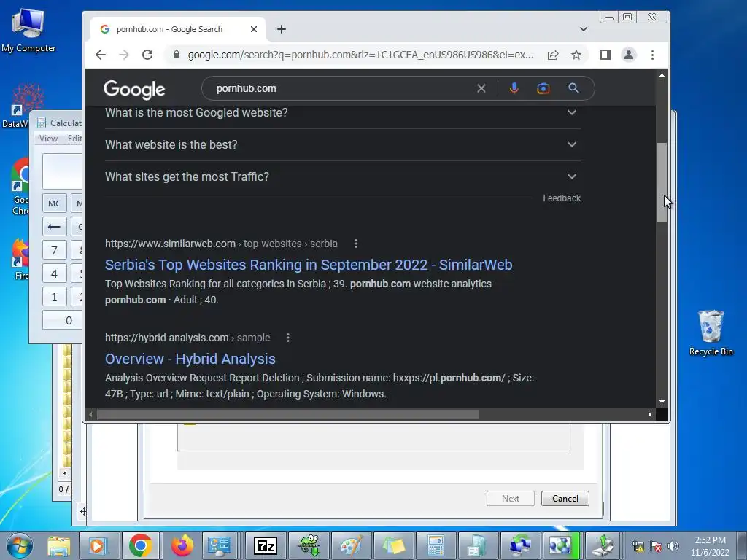Image resolution: width=747 pixels, height=560 pixels.
Task: Open the tab search chevron in Chrome
Action: pos(584,29)
